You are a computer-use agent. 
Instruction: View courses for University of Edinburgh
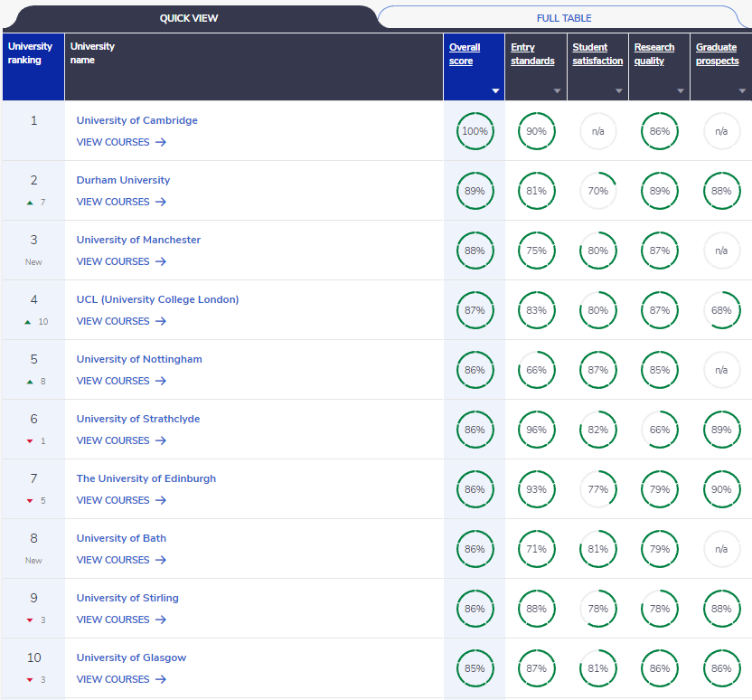pos(121,500)
